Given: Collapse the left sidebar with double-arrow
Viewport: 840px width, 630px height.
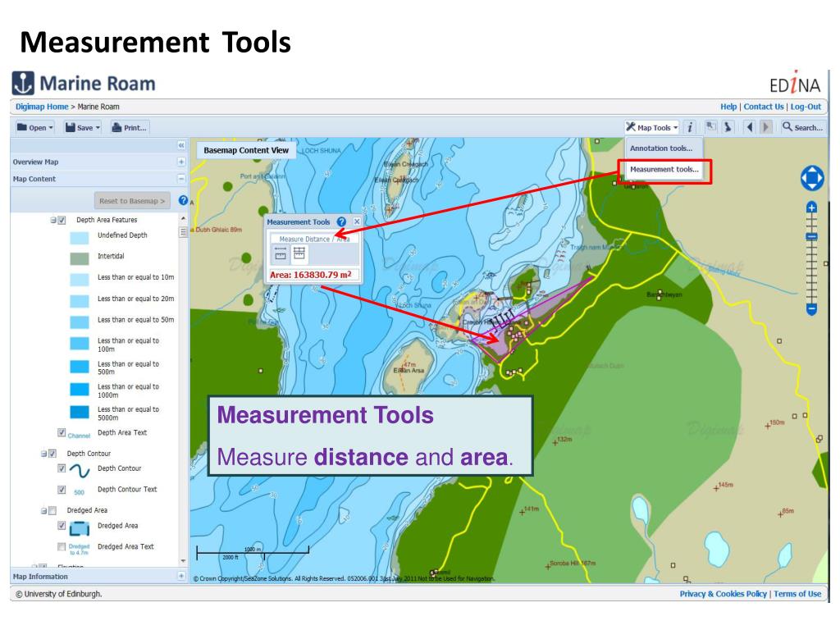Looking at the screenshot, I should pos(181,145).
